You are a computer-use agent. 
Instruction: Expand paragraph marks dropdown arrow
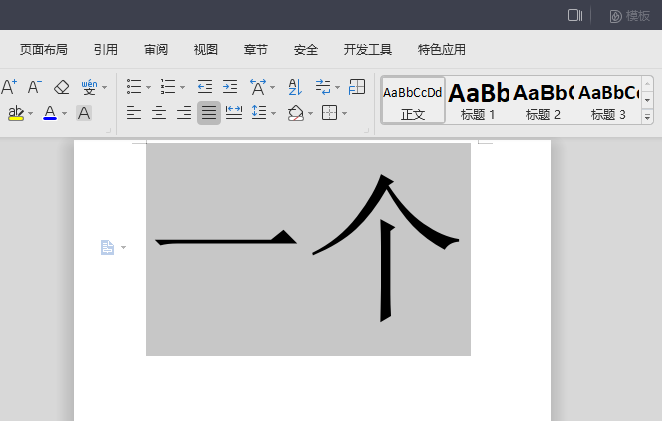pos(337,87)
